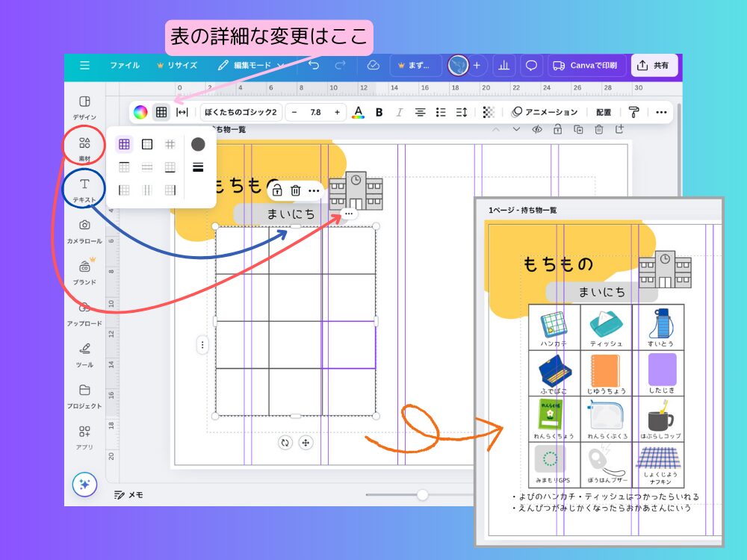
Task: Click the 共有 button
Action: pyautogui.click(x=655, y=66)
